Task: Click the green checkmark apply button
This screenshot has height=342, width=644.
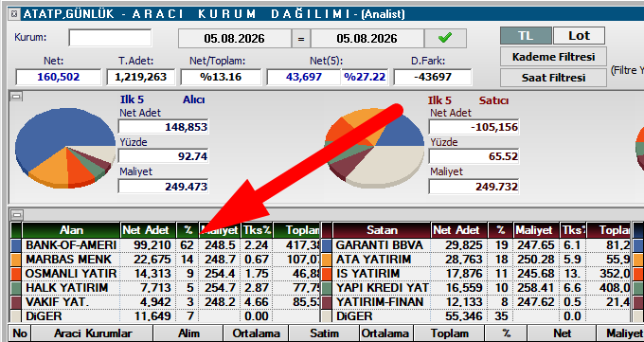Action: 445,39
